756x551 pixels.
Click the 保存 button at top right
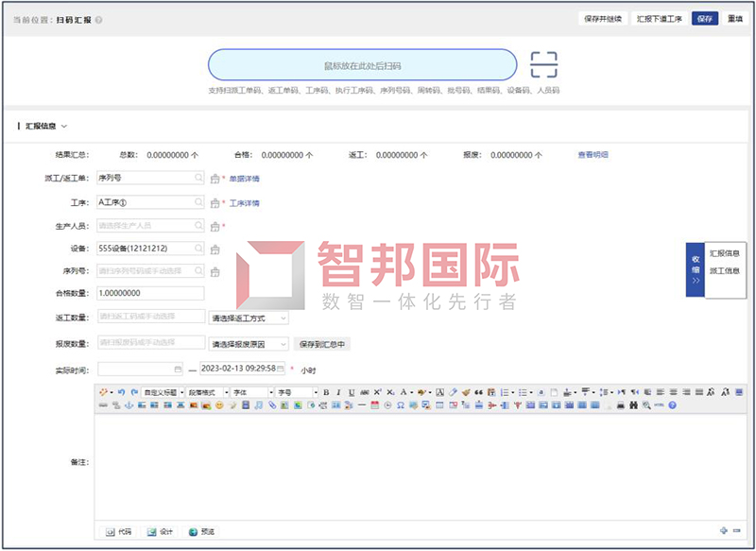pyautogui.click(x=703, y=17)
